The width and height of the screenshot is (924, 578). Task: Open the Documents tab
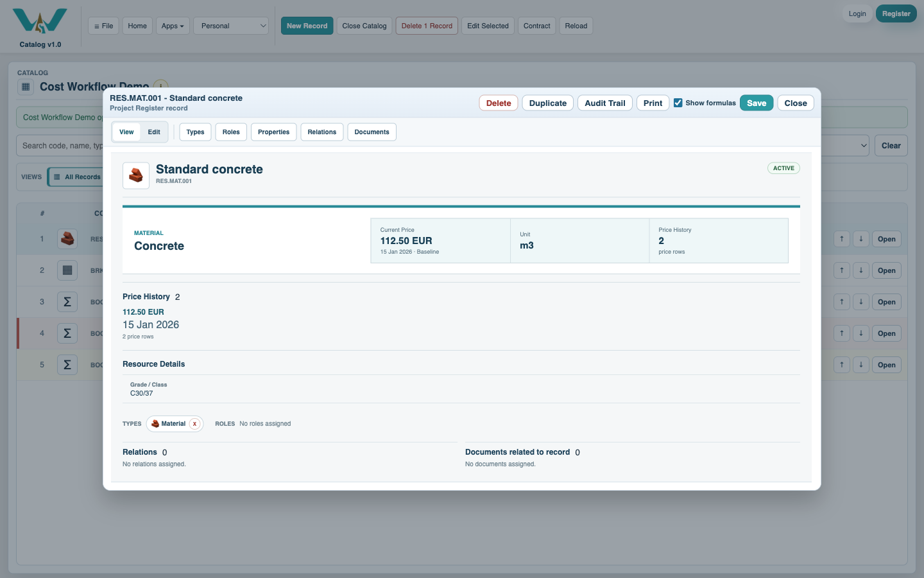(372, 132)
